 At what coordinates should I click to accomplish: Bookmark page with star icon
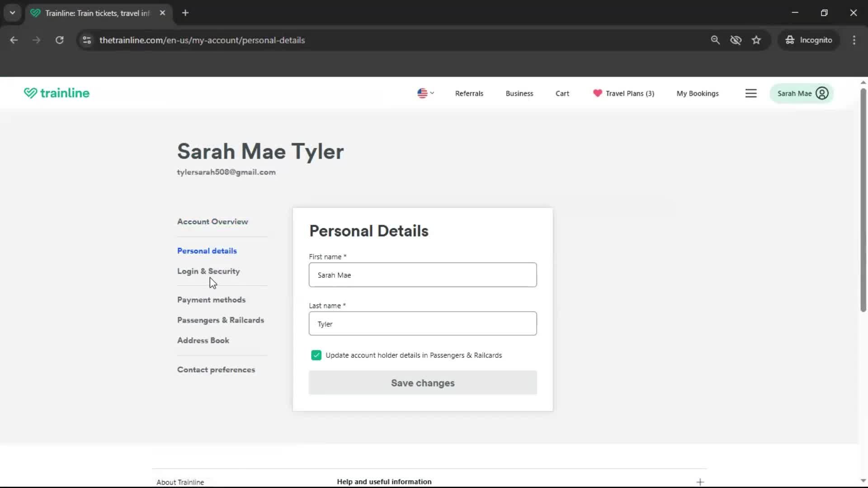[756, 40]
